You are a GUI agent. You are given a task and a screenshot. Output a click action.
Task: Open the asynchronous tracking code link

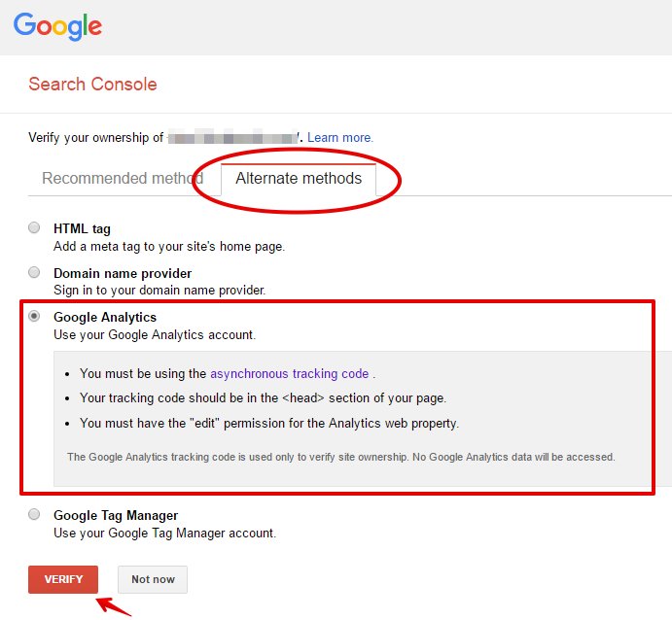tap(289, 374)
